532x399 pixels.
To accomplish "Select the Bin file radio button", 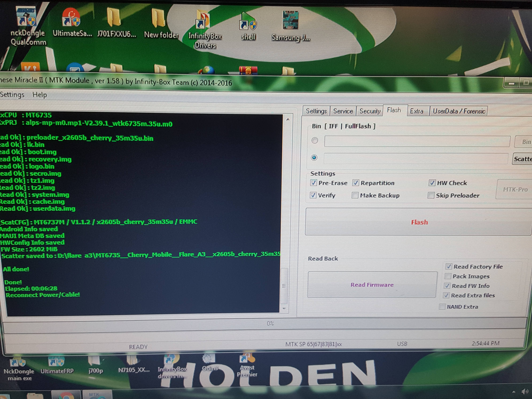I will point(315,140).
